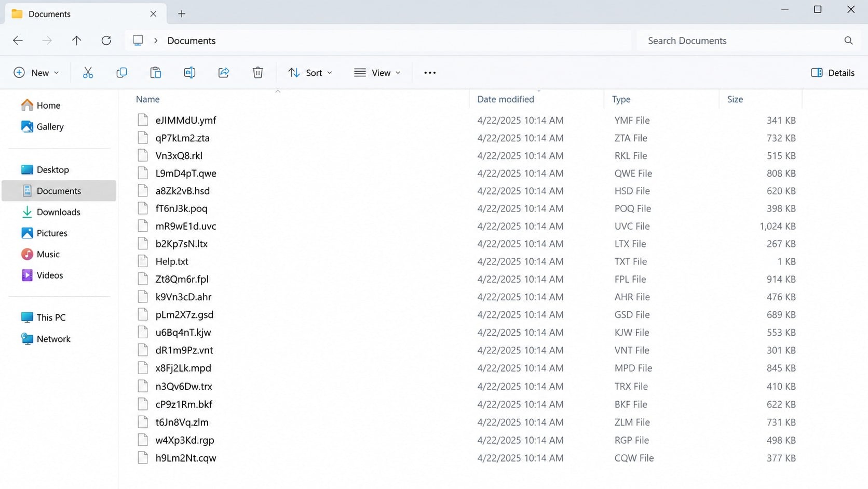Select file k9Vn3cD.ahr
The height and width of the screenshot is (489, 868).
tap(183, 297)
